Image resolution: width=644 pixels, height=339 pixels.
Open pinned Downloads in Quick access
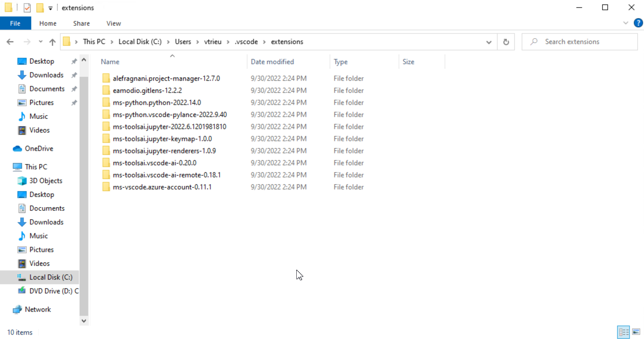[x=46, y=75]
